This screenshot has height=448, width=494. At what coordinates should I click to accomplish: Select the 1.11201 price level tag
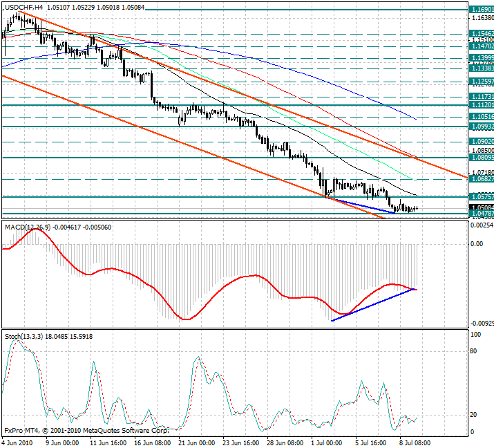pos(480,104)
